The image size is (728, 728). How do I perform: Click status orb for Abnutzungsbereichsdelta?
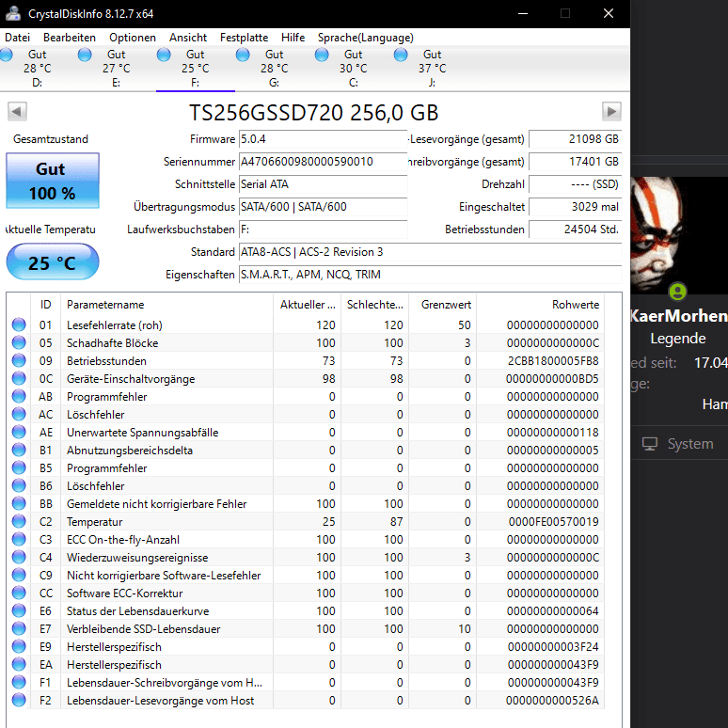point(19,450)
